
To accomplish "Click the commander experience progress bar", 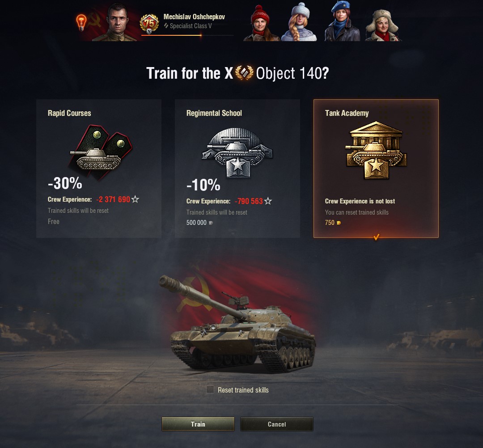I will click(x=187, y=35).
